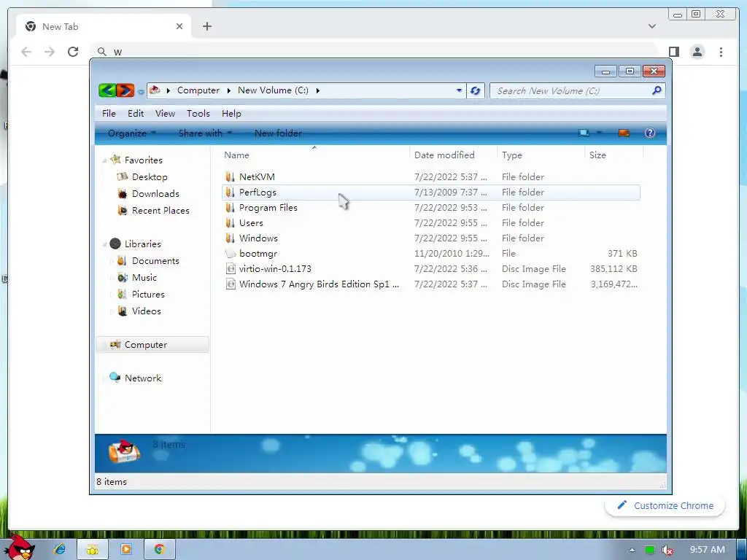
Task: Toggle the Chrome side panel icon
Action: coord(673,52)
